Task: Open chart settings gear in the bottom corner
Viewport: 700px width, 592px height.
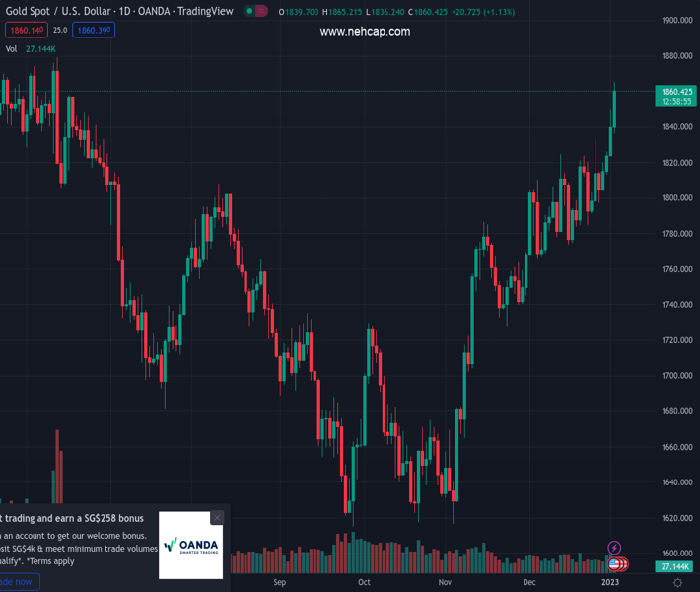Action: click(678, 583)
